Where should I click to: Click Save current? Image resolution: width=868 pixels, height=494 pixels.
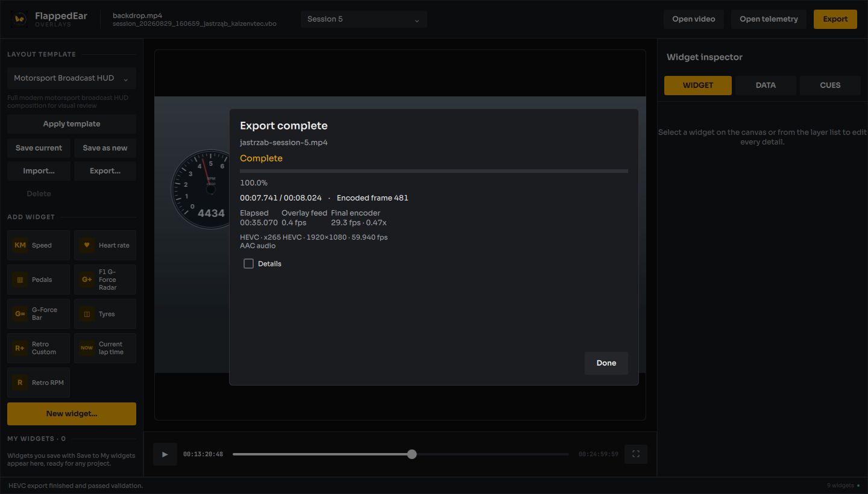click(39, 148)
